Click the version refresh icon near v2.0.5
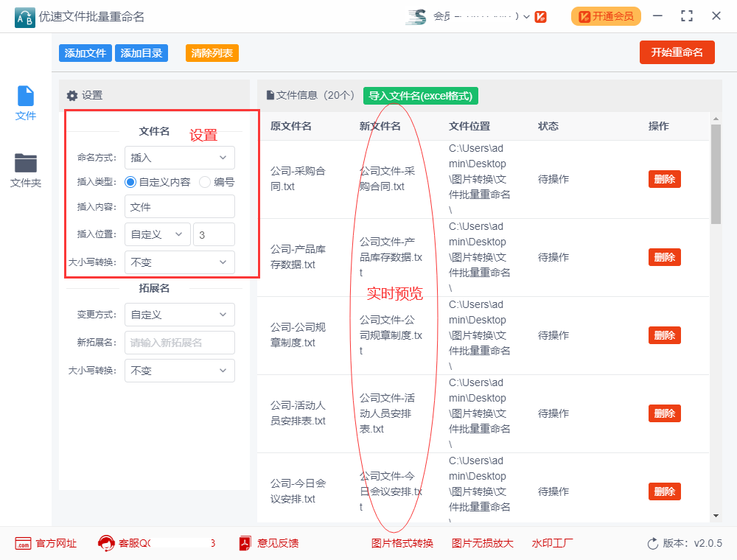737x560 pixels. 652,543
